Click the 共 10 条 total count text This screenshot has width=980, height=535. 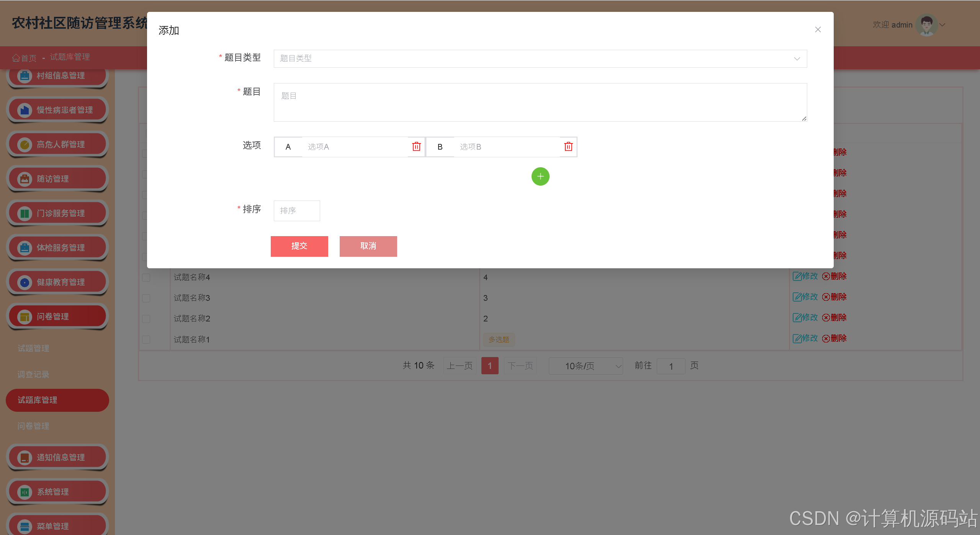[x=419, y=365]
